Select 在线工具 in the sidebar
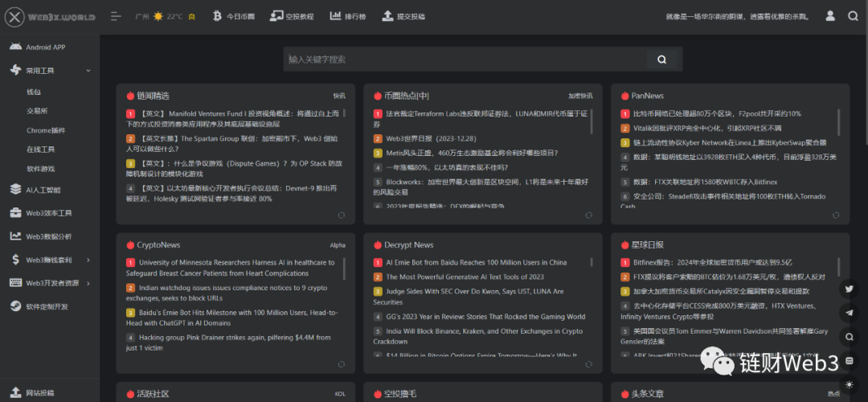 [40, 149]
